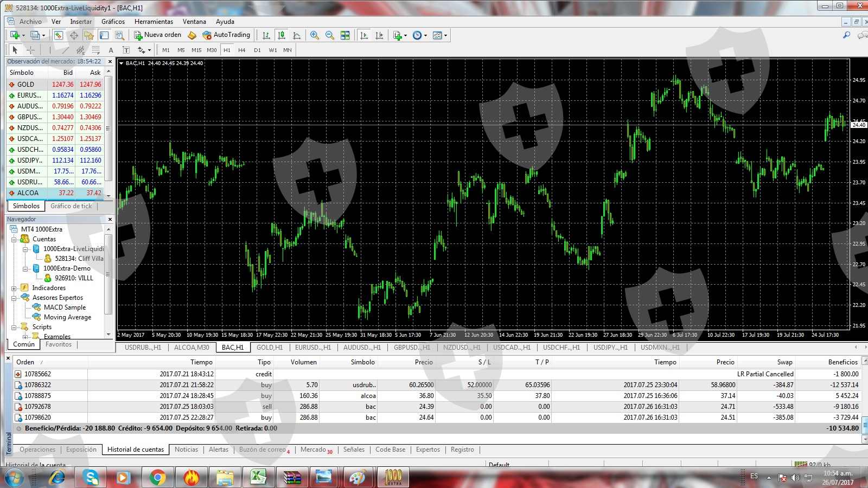This screenshot has height=488, width=868.
Task: Open the Archivo menu
Action: tap(30, 22)
